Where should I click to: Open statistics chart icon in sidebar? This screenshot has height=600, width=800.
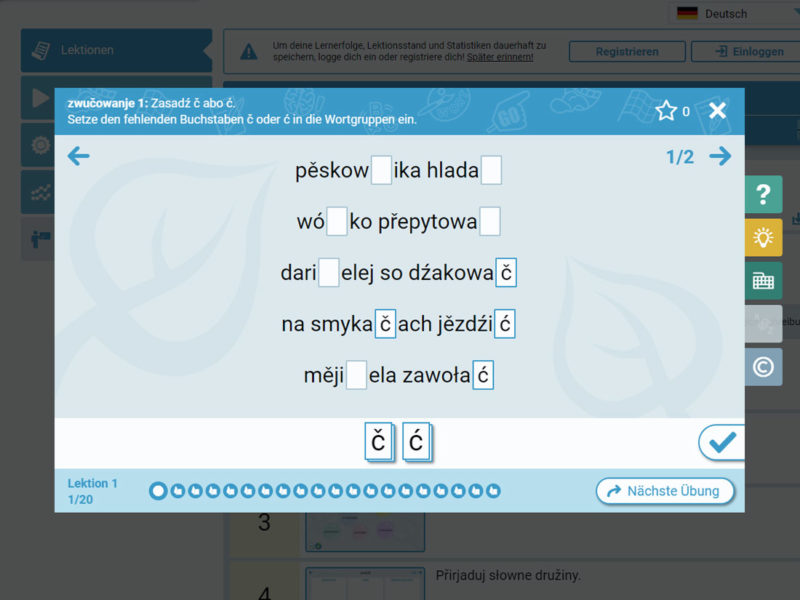tap(39, 192)
